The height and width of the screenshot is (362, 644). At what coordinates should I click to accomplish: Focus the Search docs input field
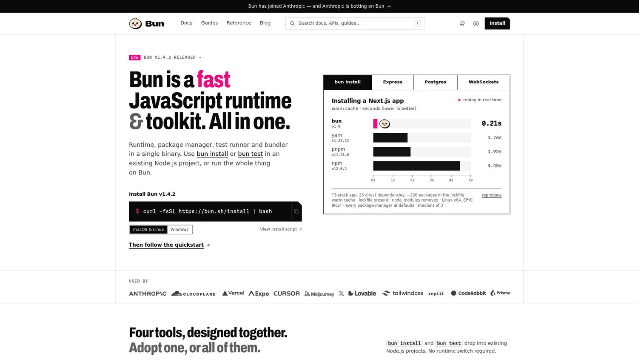(355, 23)
